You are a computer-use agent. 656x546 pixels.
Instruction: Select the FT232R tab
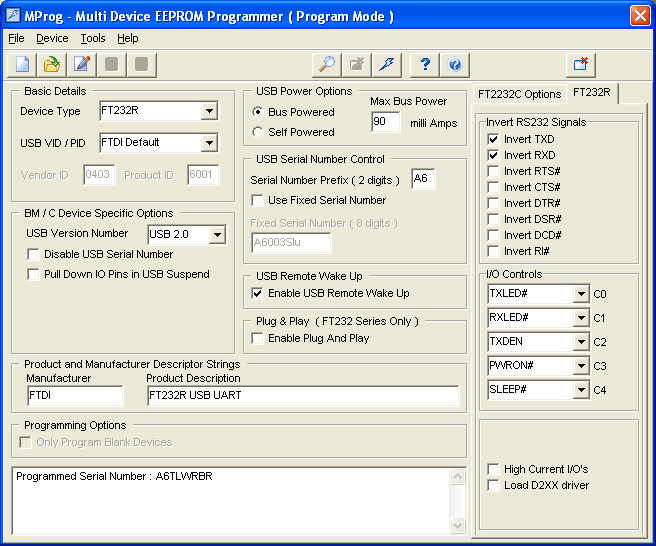point(592,92)
